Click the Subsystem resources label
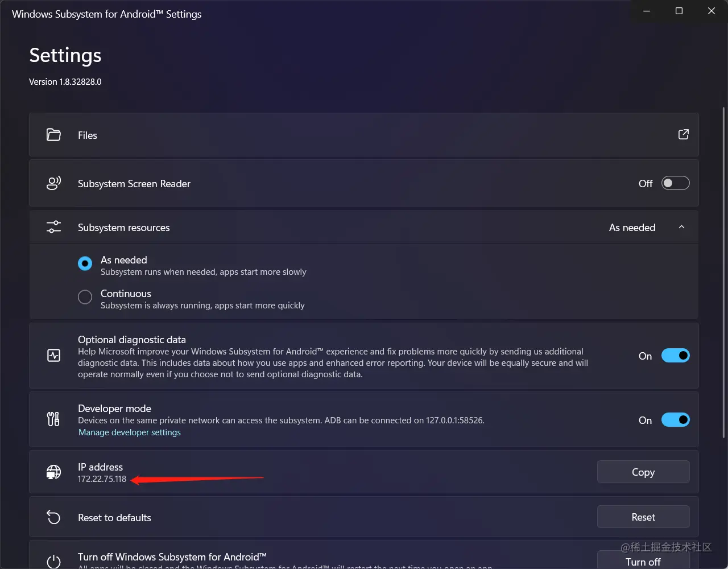 [124, 228]
